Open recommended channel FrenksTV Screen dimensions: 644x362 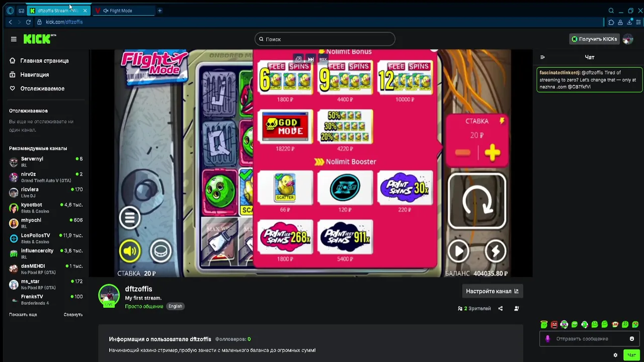point(46,300)
